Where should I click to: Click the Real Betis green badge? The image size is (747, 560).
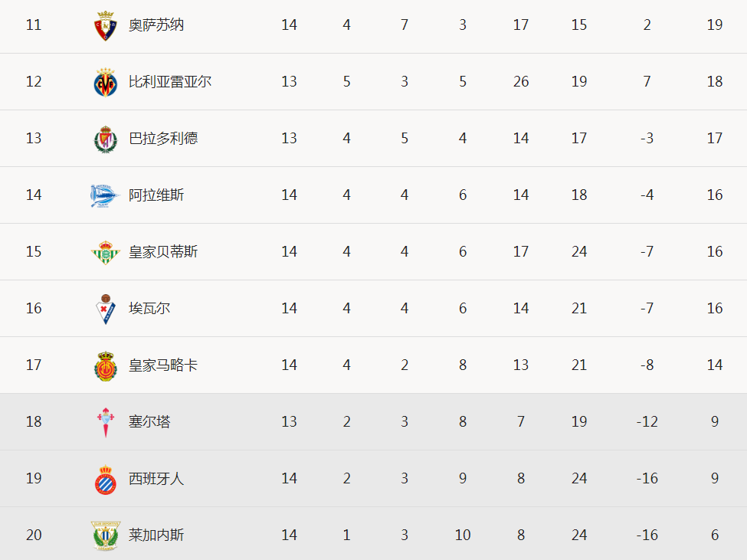click(105, 252)
